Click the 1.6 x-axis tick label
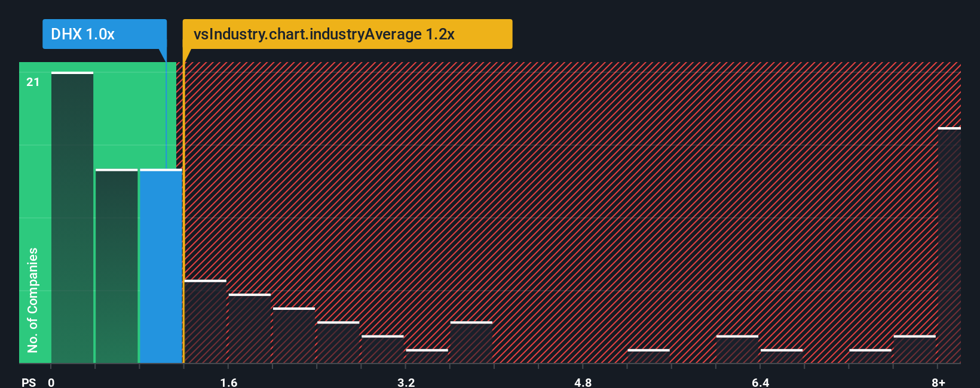Viewport: 980px width, 388px height. [x=229, y=382]
